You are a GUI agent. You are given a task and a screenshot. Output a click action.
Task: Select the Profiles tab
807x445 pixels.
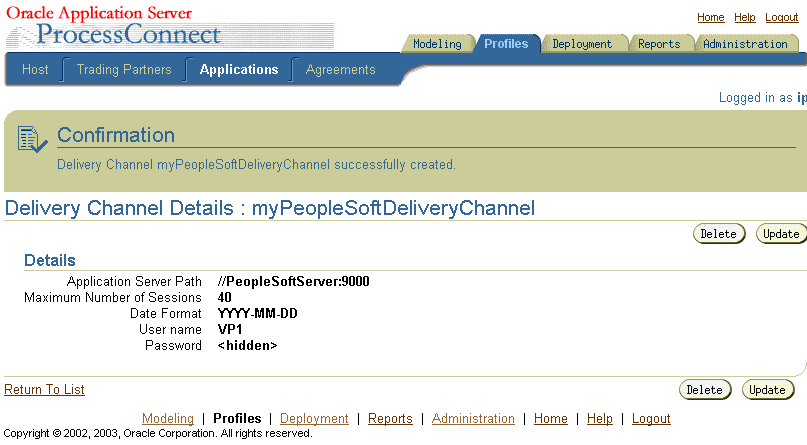506,44
